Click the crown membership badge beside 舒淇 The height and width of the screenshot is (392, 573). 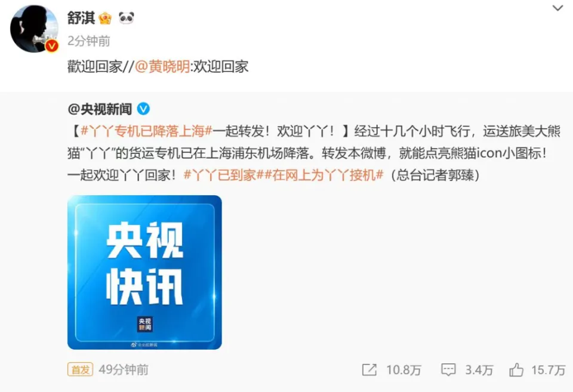click(x=105, y=18)
